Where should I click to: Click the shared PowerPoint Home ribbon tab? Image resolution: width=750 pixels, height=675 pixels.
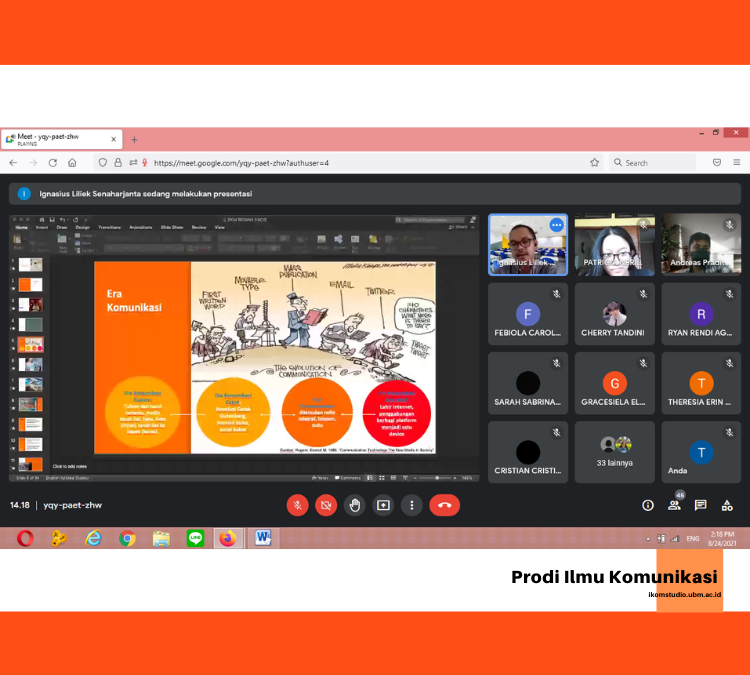[22, 228]
